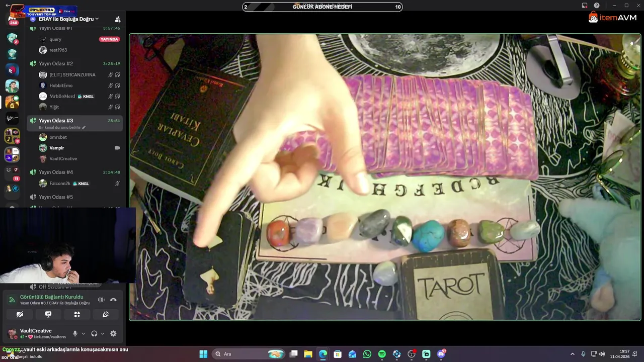Open the server with 2 notification badge
Viewport: 644px width, 362px height.
click(12, 38)
